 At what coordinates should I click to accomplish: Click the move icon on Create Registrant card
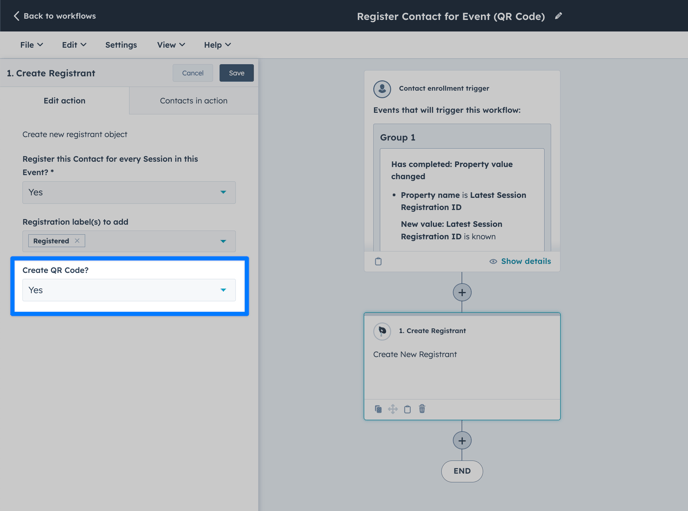[393, 409]
